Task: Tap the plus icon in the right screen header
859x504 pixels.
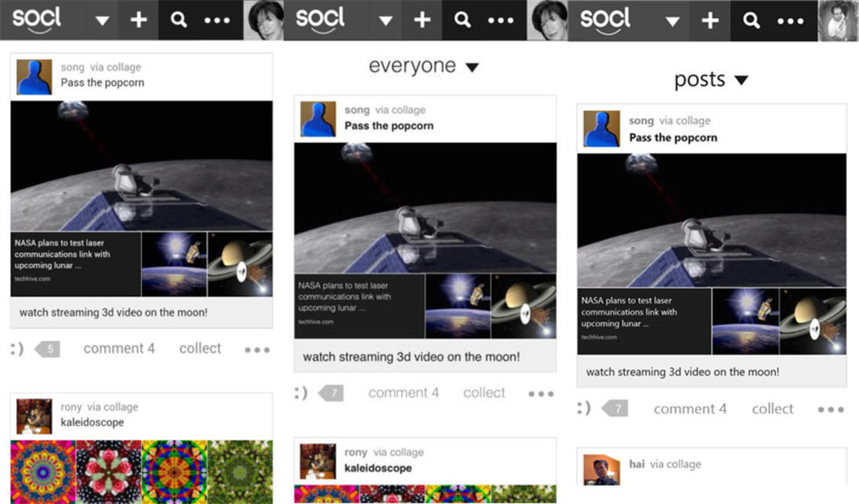Action: tap(710, 20)
